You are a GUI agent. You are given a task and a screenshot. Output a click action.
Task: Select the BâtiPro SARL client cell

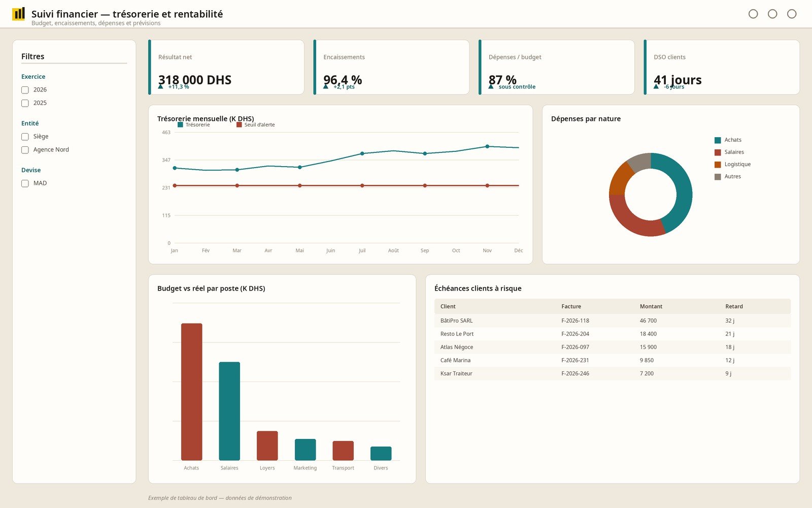(456, 321)
